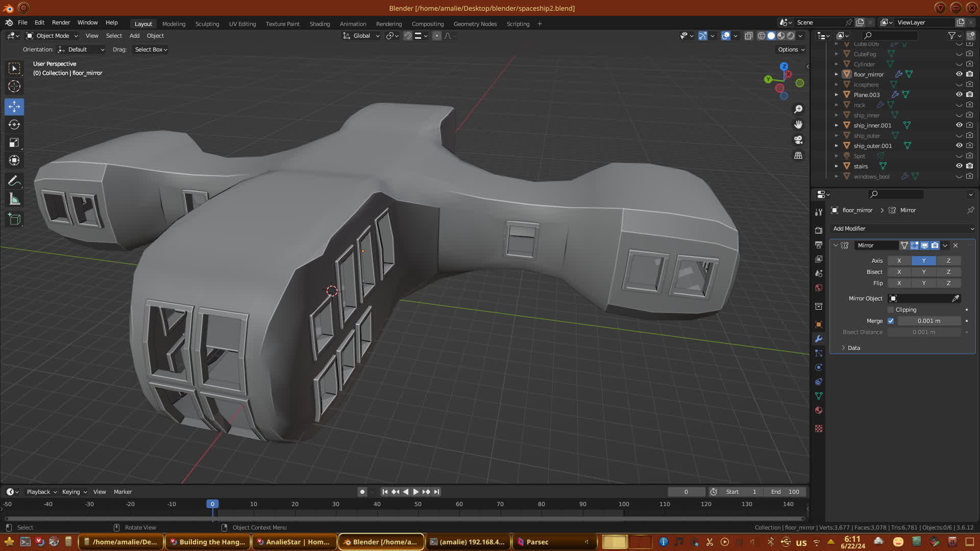Hide stairs object with eye icon
Screen dimensions: 980x551
(959, 166)
